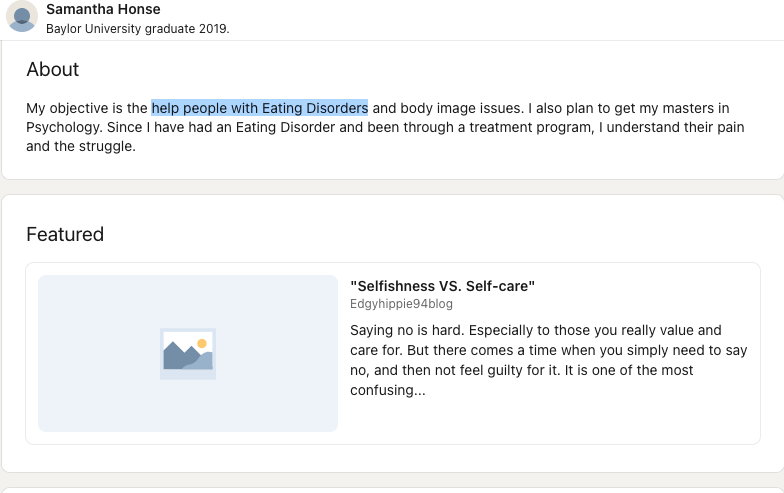Click the Edgyhippie94blog source label

click(x=401, y=304)
